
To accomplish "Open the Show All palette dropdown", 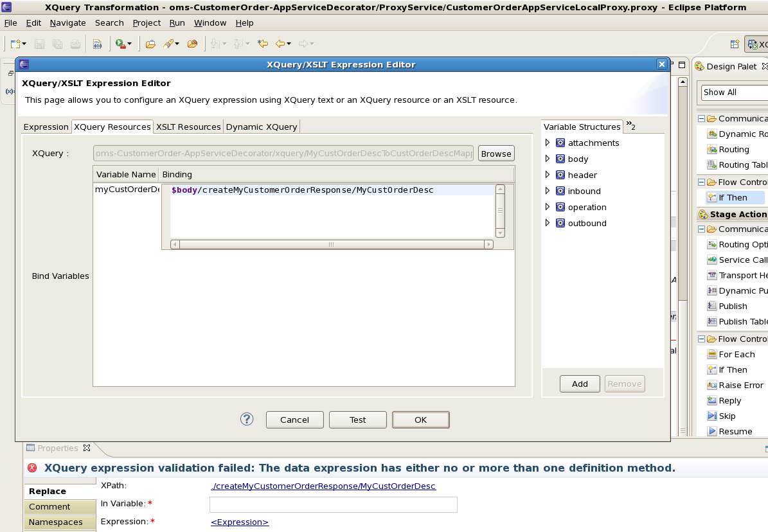I will [x=734, y=92].
